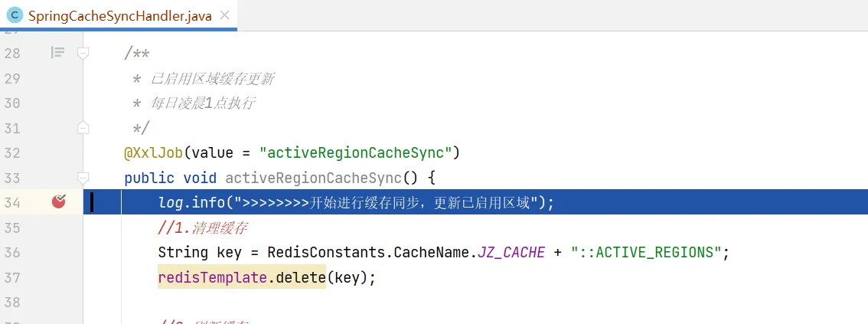This screenshot has height=324, width=868.
Task: Click the activeRegionCacheSync method name declaration
Action: click(313, 178)
